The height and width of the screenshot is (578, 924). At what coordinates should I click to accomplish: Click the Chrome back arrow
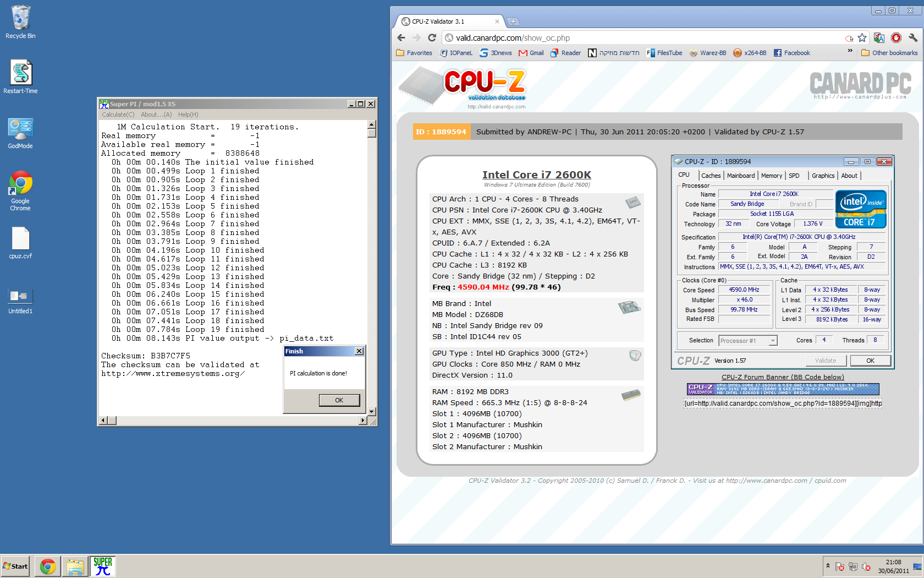pos(401,38)
